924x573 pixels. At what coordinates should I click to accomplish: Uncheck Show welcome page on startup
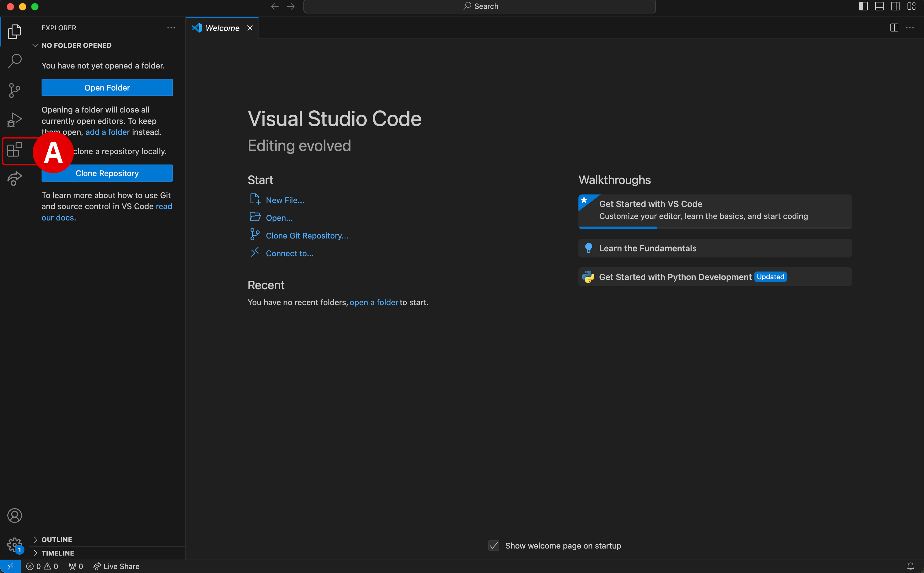click(493, 546)
